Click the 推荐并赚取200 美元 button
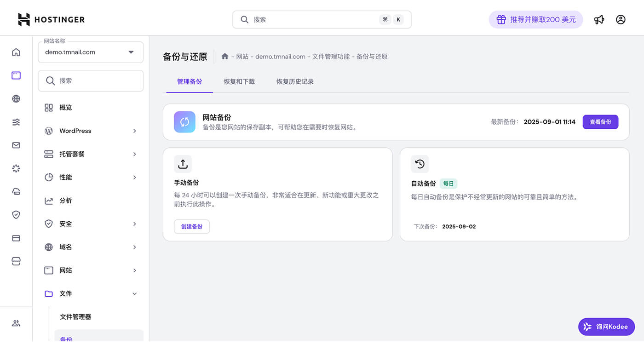 (x=536, y=19)
